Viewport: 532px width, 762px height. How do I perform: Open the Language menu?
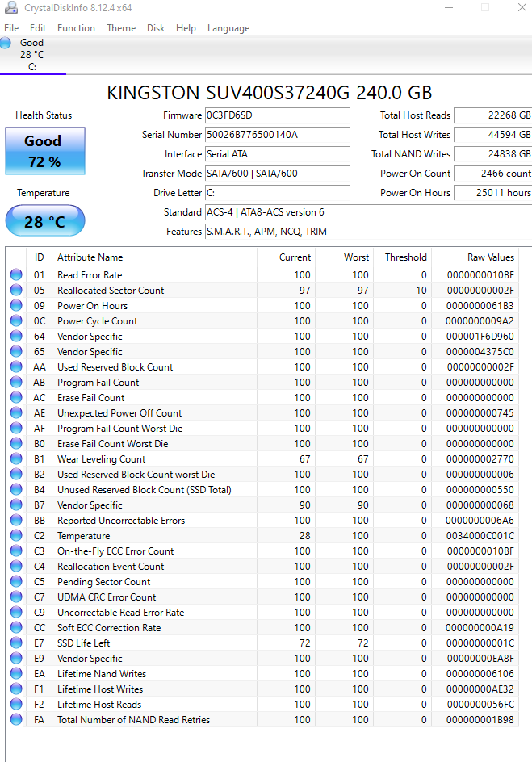coord(228,28)
